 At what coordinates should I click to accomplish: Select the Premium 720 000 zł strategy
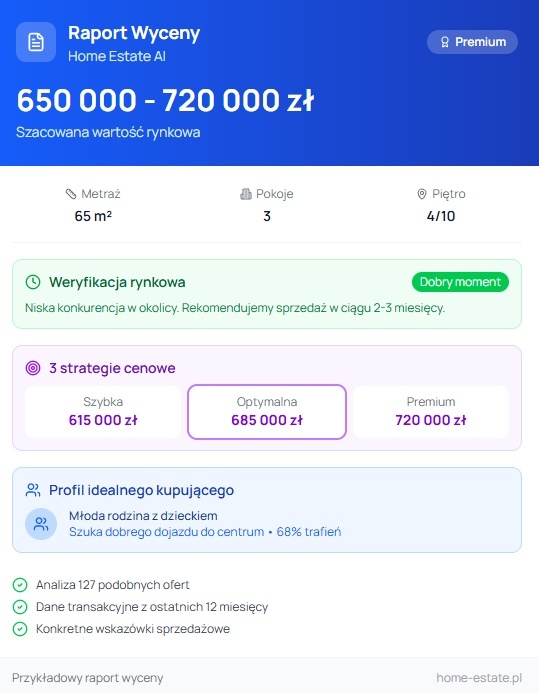tap(431, 412)
